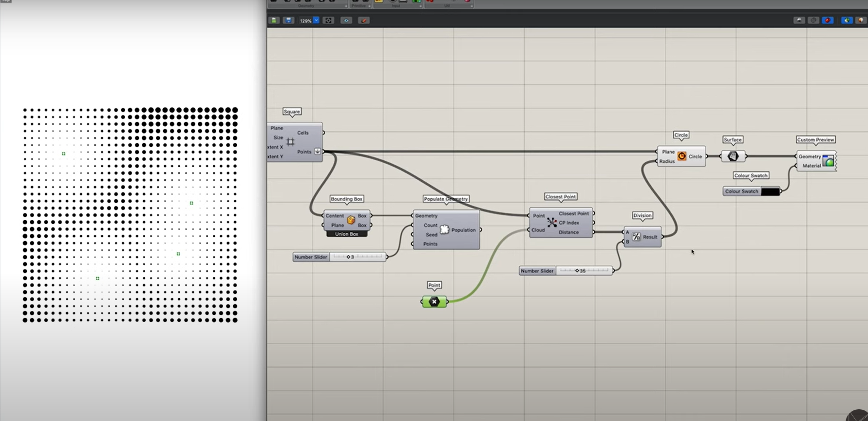
Task: Click the Division name tag above its component
Action: tap(642, 215)
